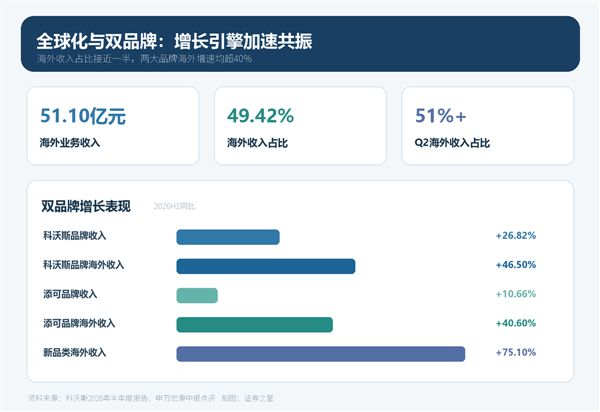Click the 双品牌增长表现 heading
Screen dimensions: 600x412
(86, 206)
